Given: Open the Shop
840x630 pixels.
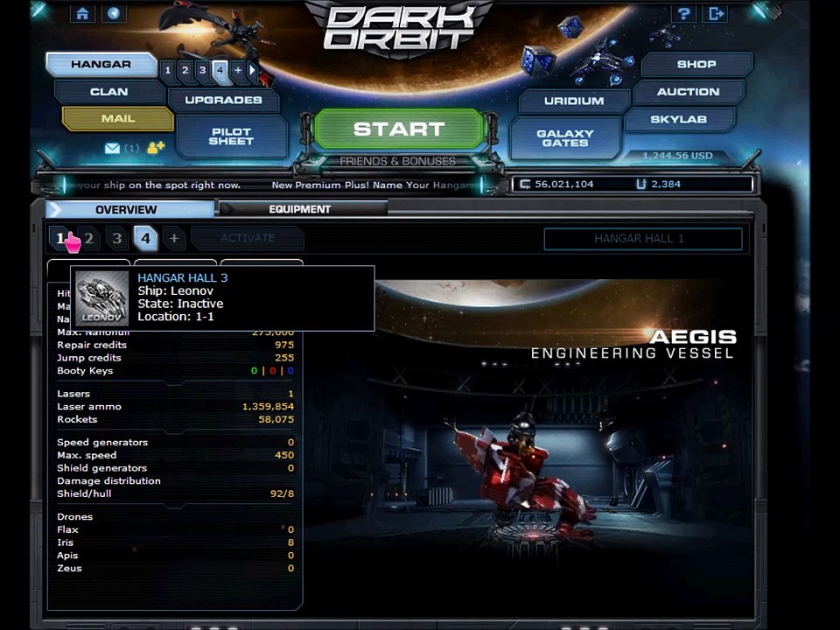Looking at the screenshot, I should 696,64.
